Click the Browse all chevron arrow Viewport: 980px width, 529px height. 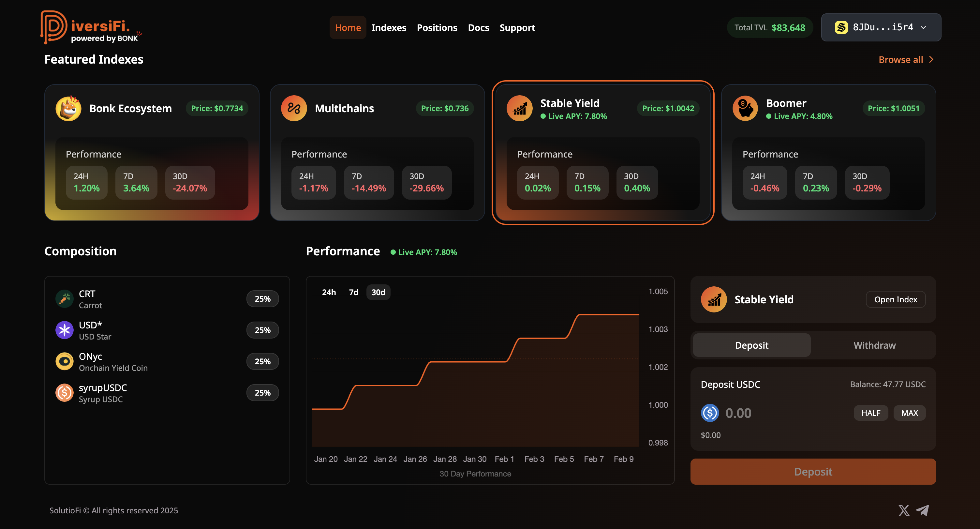click(931, 60)
